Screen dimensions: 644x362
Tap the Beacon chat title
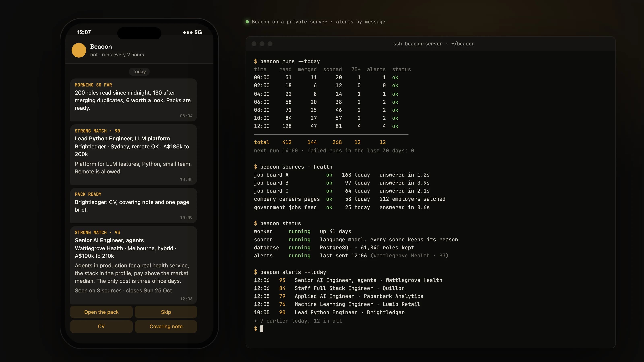[x=101, y=47]
